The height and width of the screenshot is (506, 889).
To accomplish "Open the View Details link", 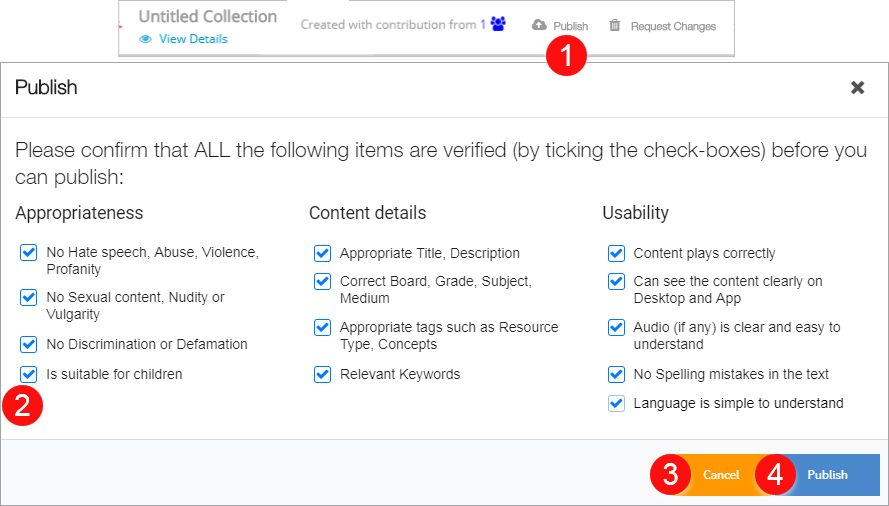I will (x=193, y=39).
